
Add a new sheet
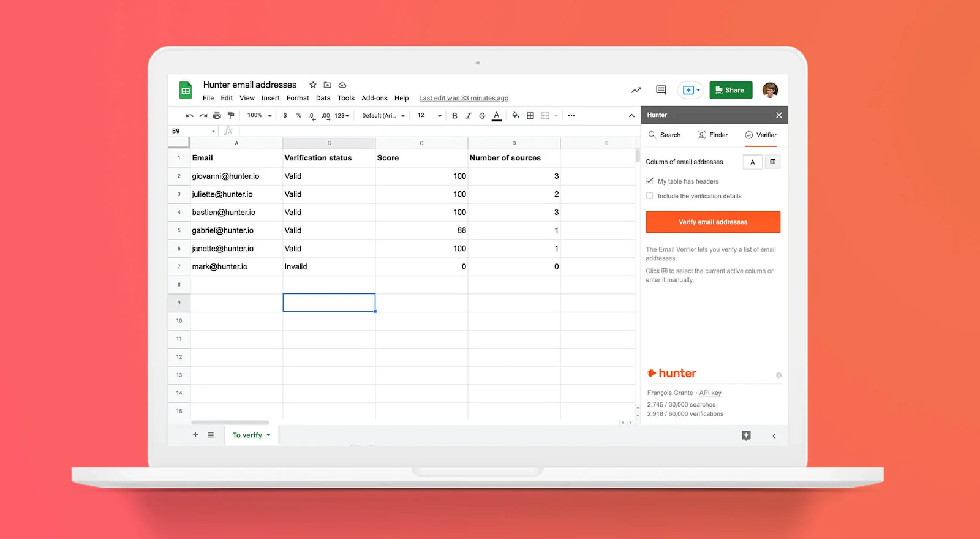pyautogui.click(x=195, y=435)
